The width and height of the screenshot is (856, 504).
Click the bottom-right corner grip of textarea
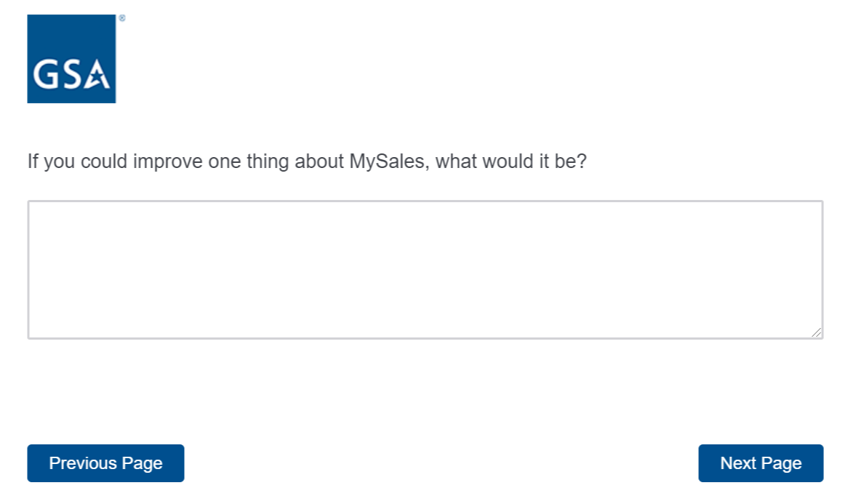tap(817, 332)
